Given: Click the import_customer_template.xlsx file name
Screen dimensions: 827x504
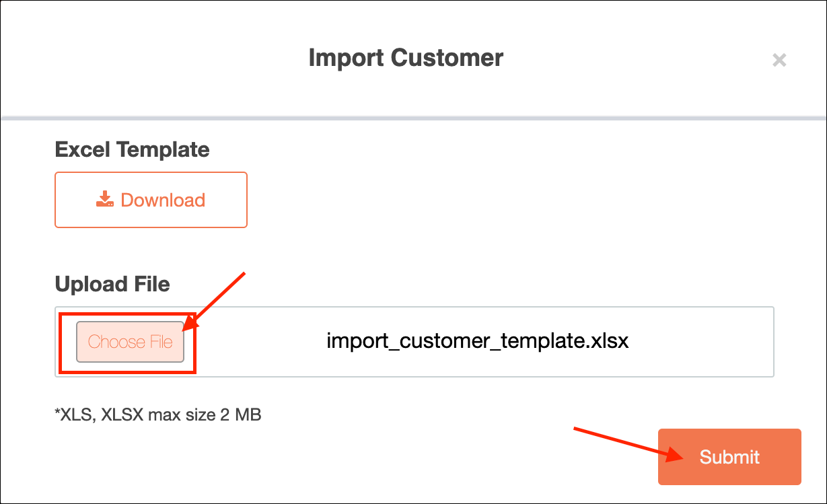Looking at the screenshot, I should coord(477,341).
